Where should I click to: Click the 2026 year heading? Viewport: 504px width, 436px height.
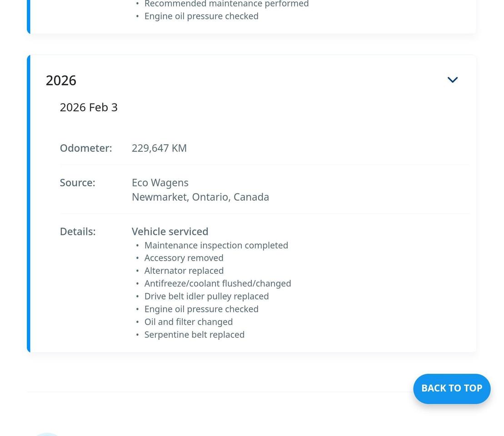[61, 80]
